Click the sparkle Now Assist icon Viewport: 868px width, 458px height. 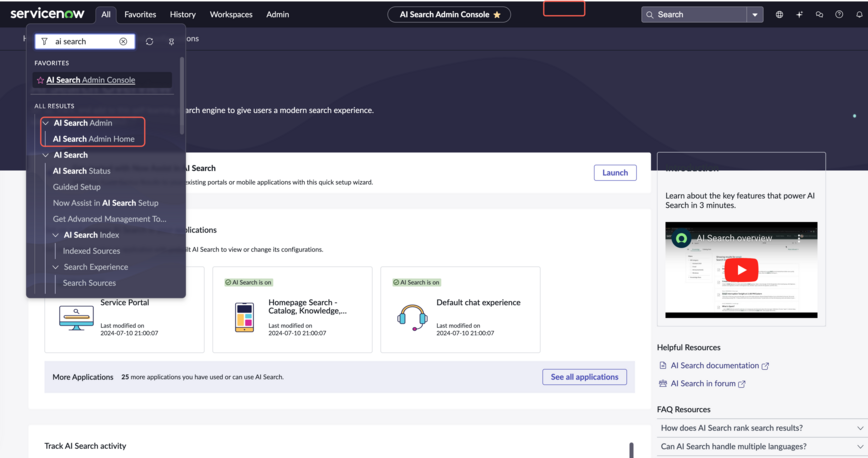[799, 15]
